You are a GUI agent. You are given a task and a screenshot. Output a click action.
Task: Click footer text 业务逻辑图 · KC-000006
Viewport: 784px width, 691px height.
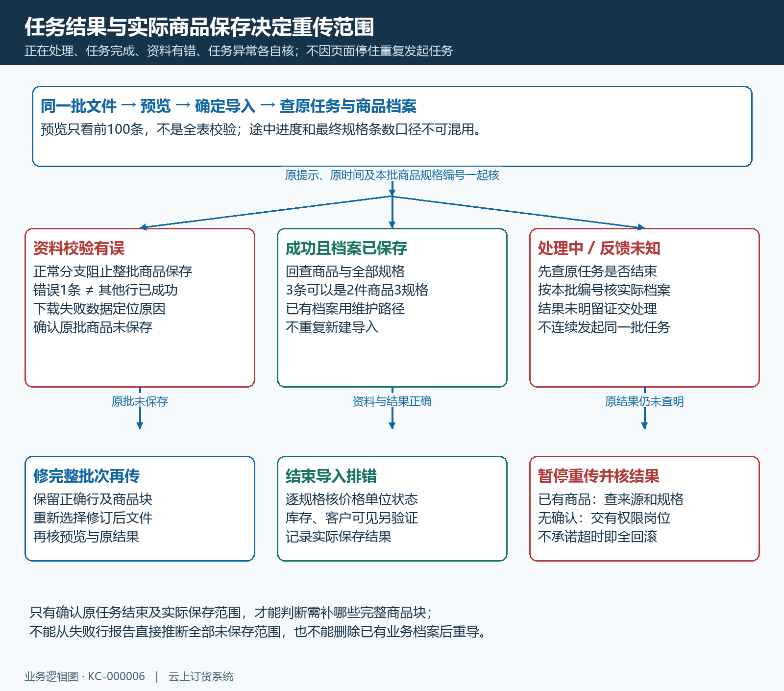click(85, 677)
